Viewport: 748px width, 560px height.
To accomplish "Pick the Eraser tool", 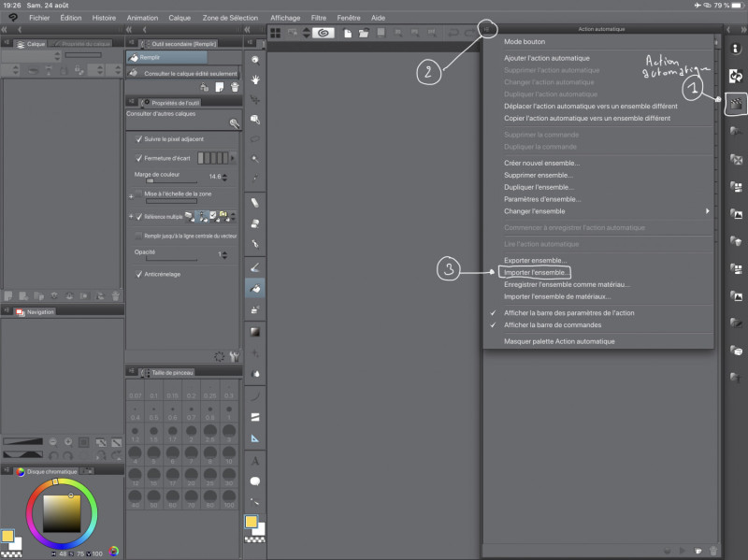I will coord(255,201).
